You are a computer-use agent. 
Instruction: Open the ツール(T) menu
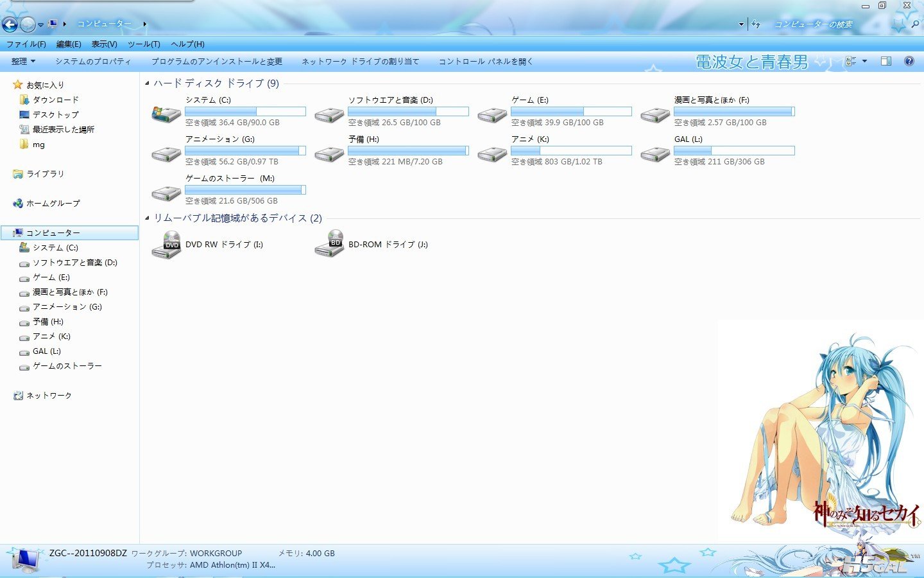tap(144, 44)
